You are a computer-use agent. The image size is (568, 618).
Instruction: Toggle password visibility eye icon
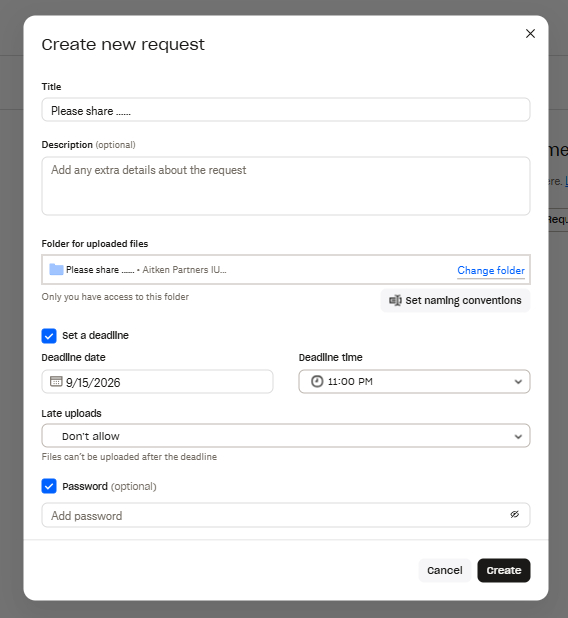[x=514, y=514]
